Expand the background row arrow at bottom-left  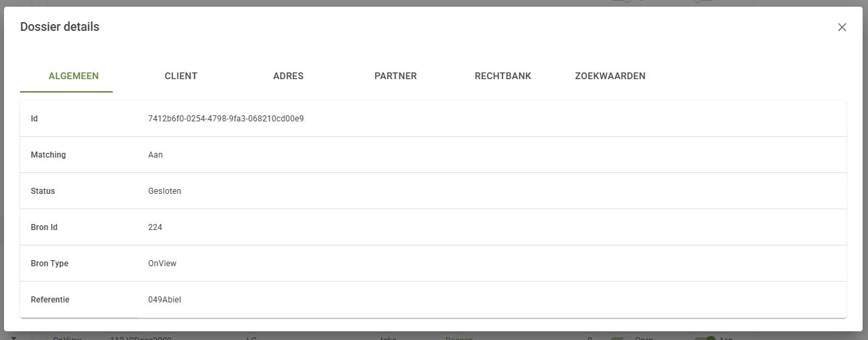[13, 337]
